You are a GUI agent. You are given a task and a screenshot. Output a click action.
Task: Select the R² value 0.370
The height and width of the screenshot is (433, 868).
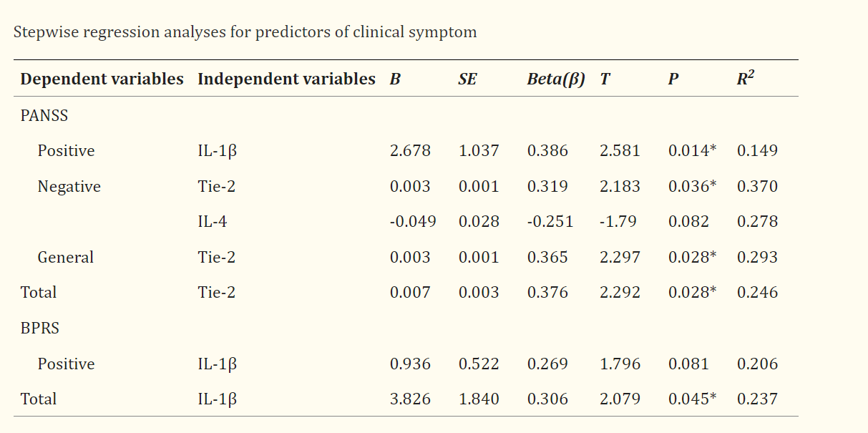point(757,187)
